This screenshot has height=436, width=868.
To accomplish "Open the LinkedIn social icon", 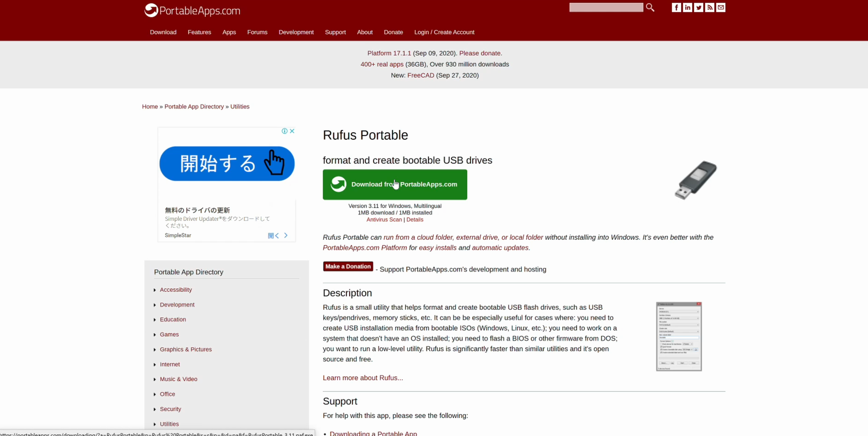I will (687, 7).
